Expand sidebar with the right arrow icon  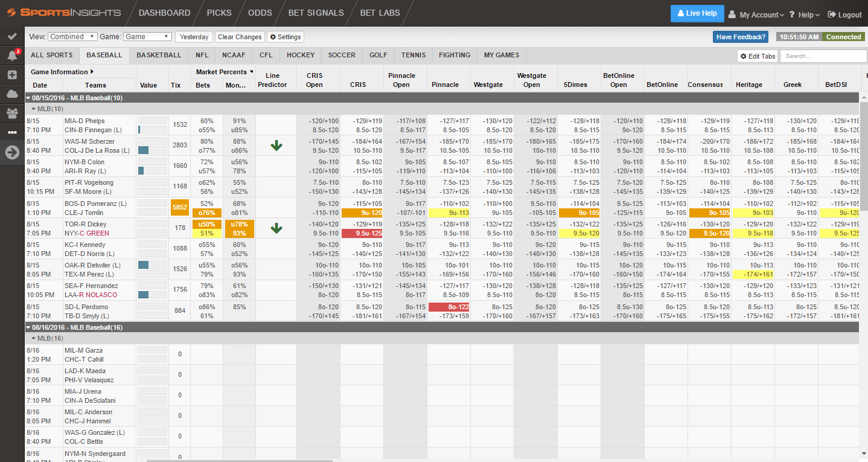point(12,152)
